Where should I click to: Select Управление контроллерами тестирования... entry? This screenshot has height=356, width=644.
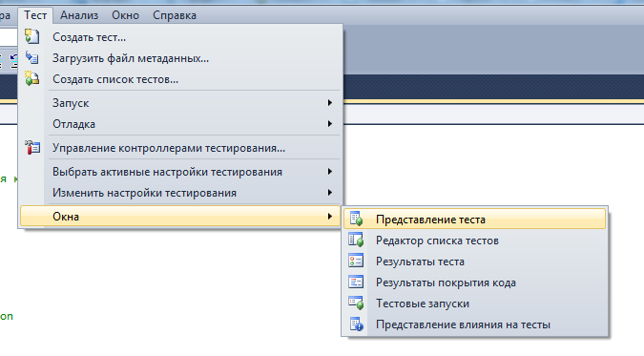[x=180, y=148]
